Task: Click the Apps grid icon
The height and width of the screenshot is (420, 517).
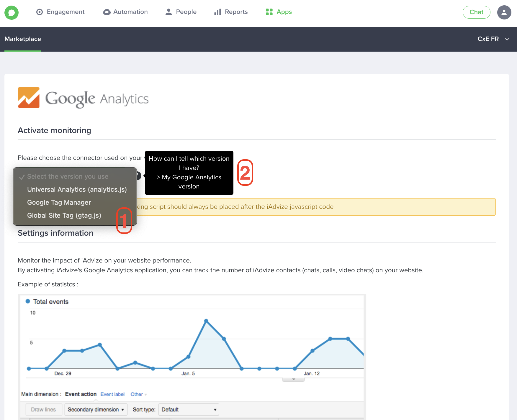Action: 269,12
